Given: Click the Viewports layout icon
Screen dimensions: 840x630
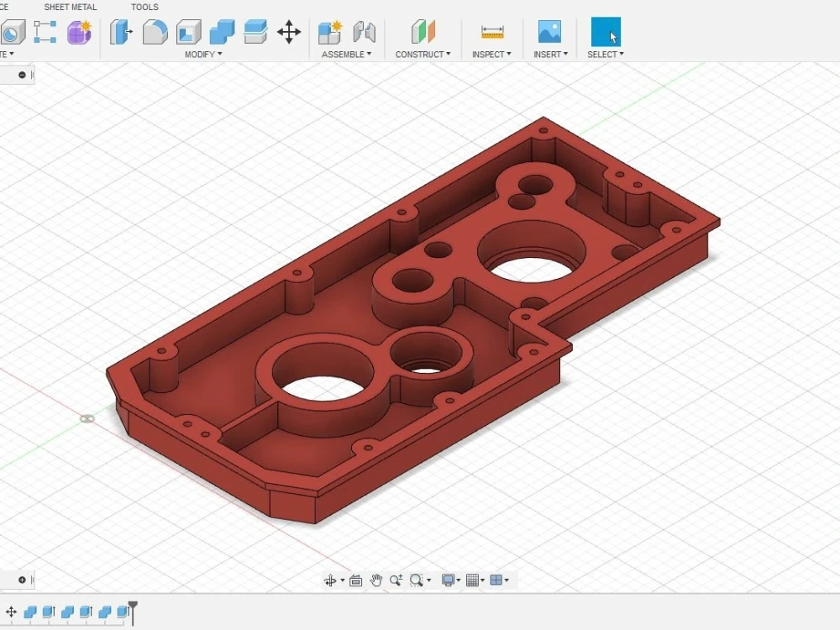Looking at the screenshot, I should pos(496,580).
